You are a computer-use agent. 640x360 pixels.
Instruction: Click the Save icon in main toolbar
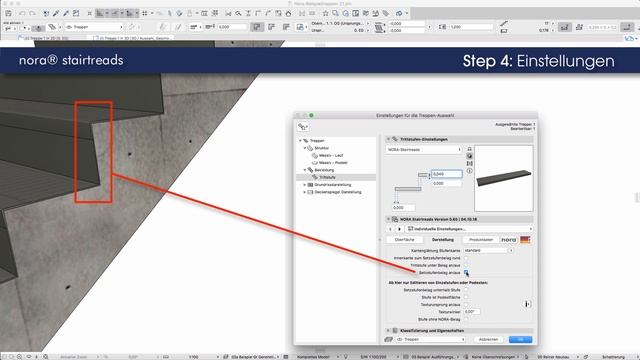[x=8, y=13]
